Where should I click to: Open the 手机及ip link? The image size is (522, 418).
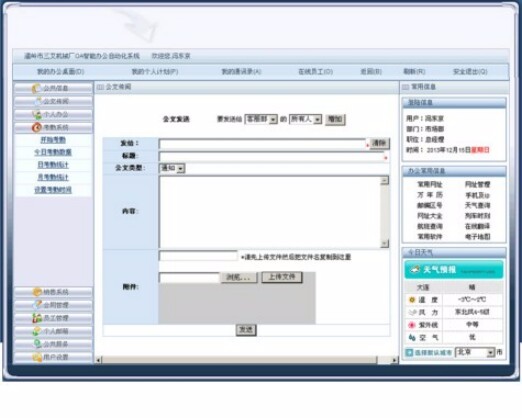pyautogui.click(x=477, y=195)
